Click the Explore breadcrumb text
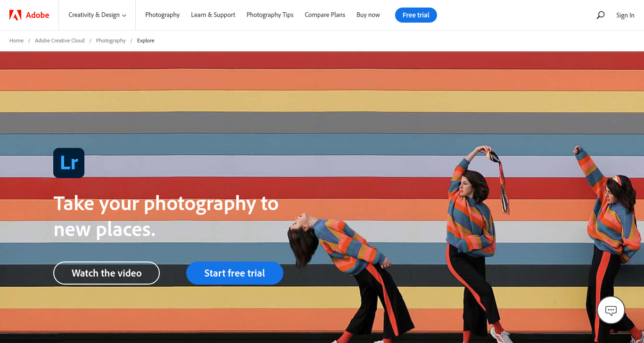The height and width of the screenshot is (343, 644). coord(146,41)
